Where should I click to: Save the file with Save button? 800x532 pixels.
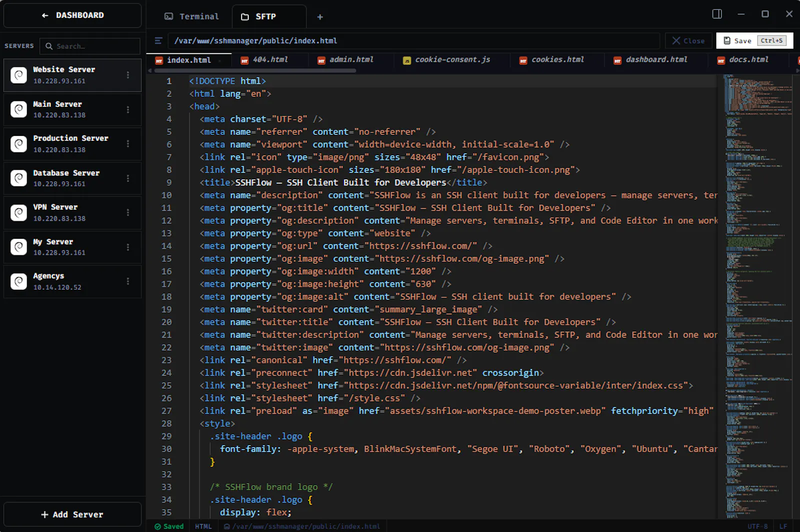tap(755, 41)
